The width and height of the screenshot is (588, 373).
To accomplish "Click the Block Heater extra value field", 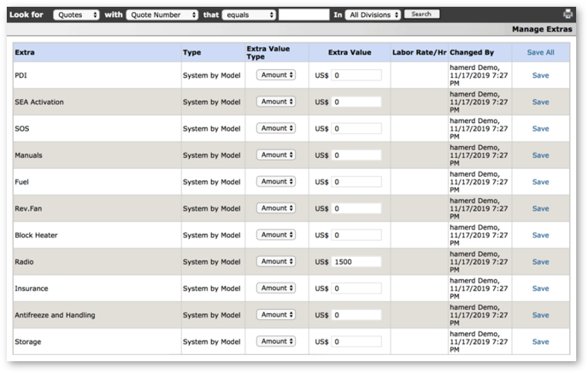I will click(x=356, y=236).
